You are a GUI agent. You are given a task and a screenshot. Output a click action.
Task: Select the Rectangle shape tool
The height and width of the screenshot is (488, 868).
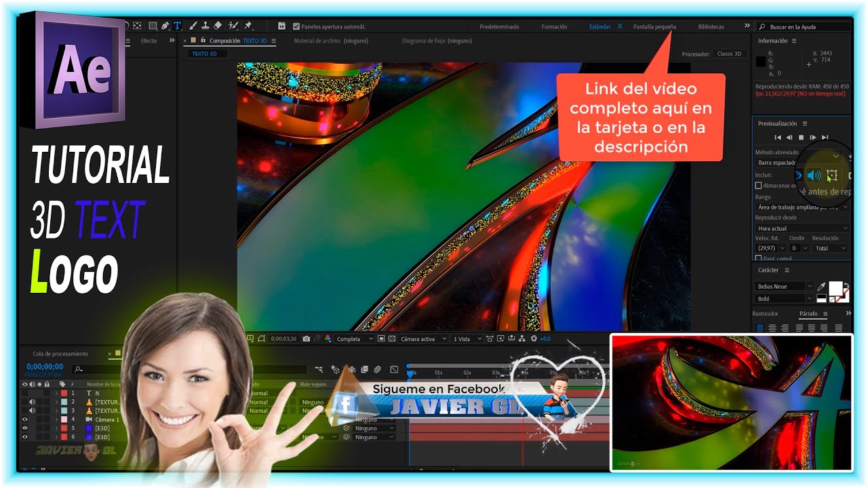153,26
